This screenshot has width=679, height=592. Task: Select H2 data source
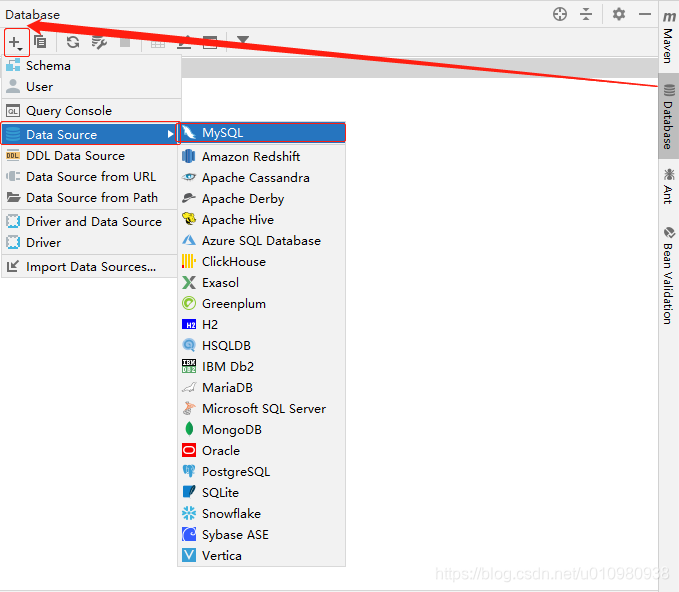pos(262,325)
